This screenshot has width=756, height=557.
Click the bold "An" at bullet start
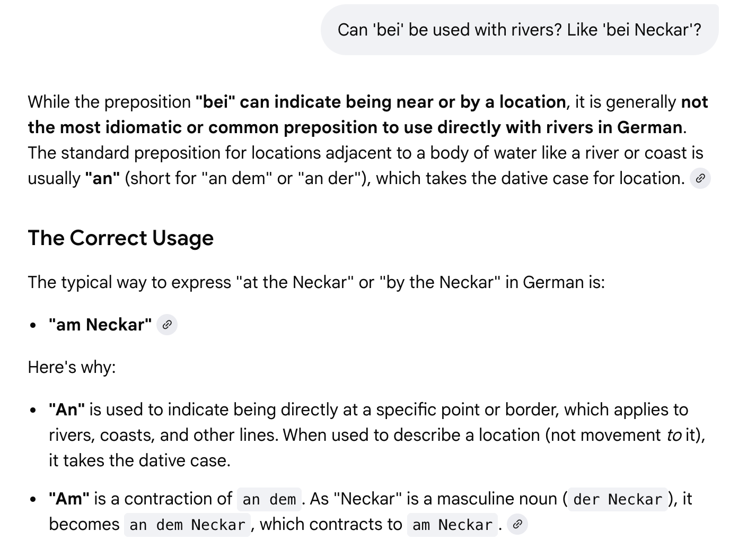click(67, 410)
